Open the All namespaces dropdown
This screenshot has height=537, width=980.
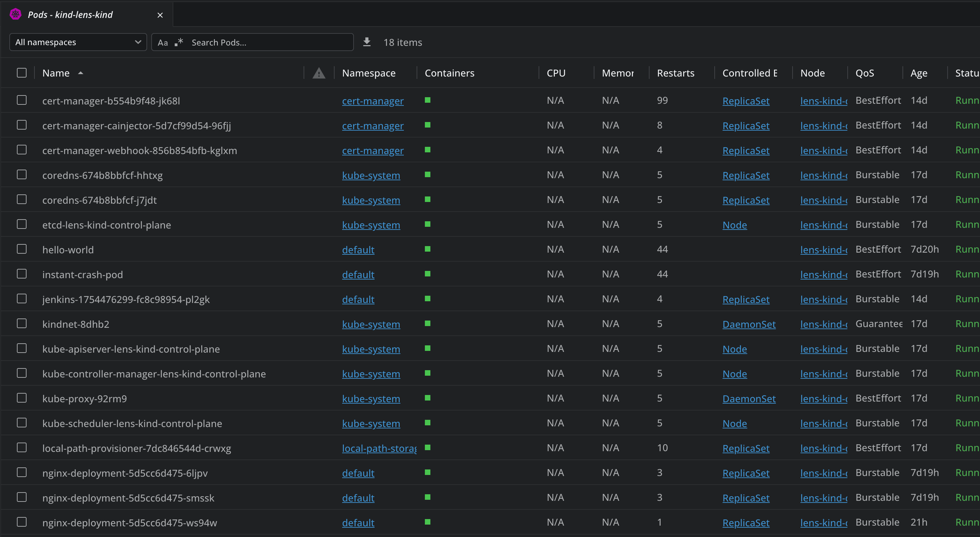point(78,42)
